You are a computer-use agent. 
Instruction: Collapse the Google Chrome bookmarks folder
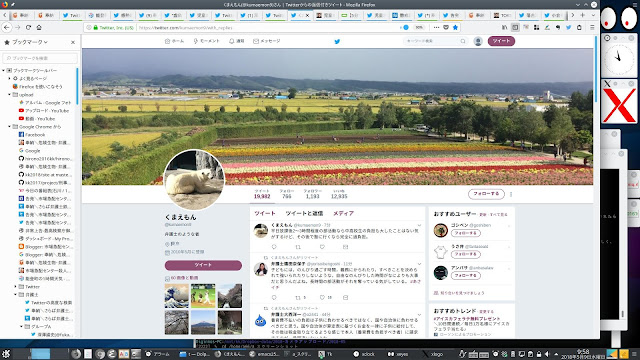(x=9, y=127)
